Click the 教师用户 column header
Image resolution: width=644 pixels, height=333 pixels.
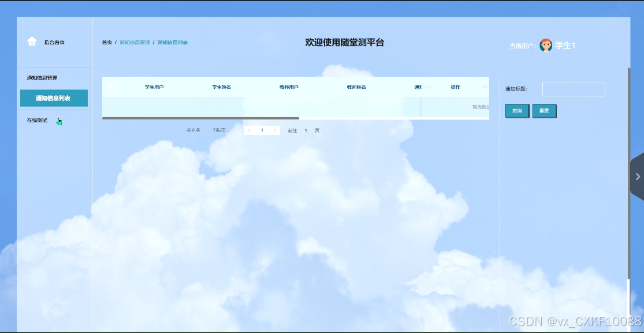289,87
